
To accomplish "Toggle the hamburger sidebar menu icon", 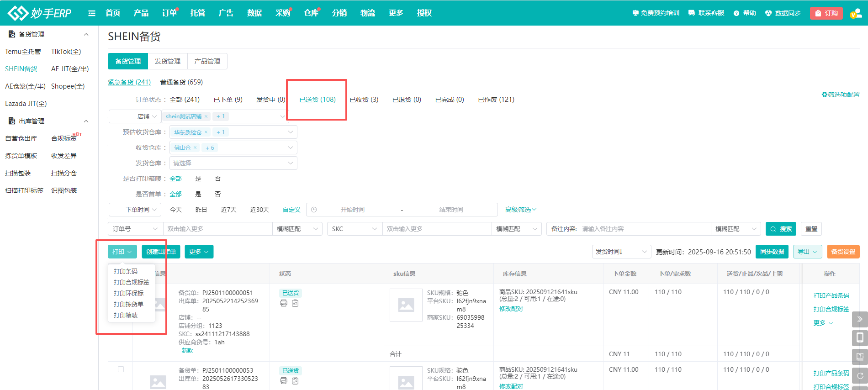I will [x=92, y=13].
